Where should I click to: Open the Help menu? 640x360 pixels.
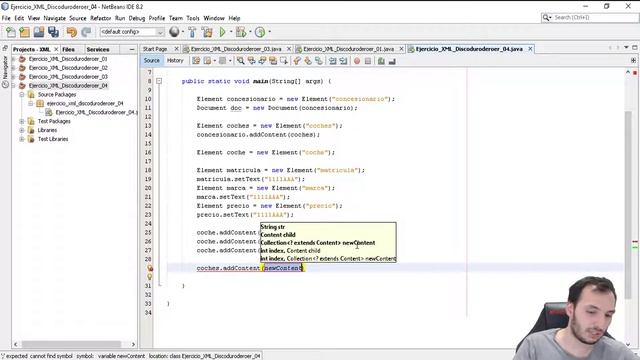tap(234, 18)
